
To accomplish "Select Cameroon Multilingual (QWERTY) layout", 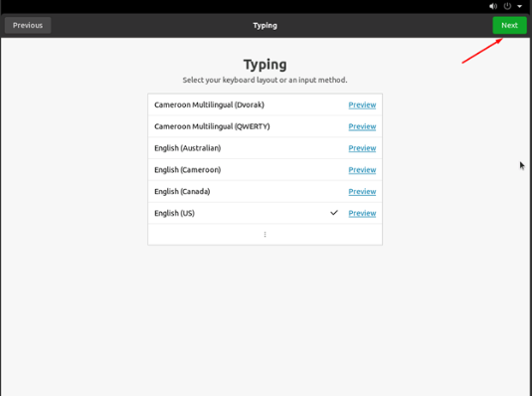I will (265, 126).
